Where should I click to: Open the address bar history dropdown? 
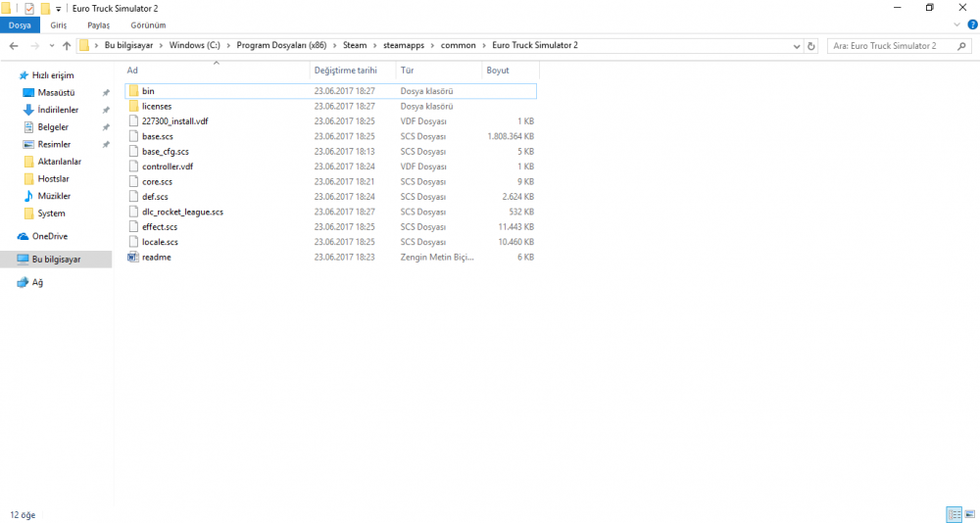795,46
